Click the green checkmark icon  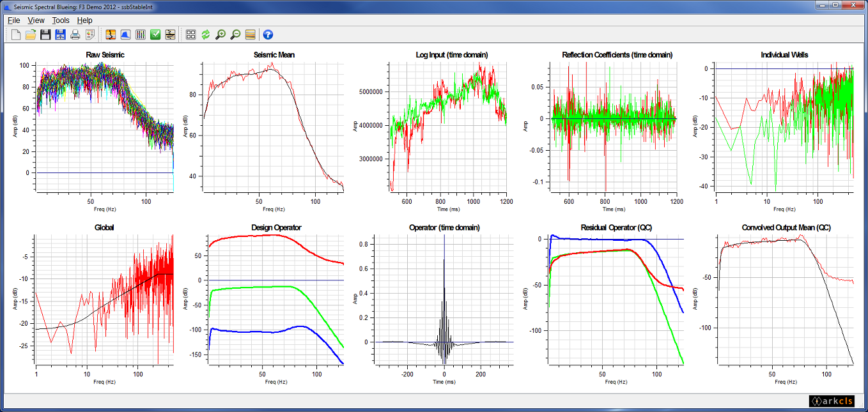[155, 34]
